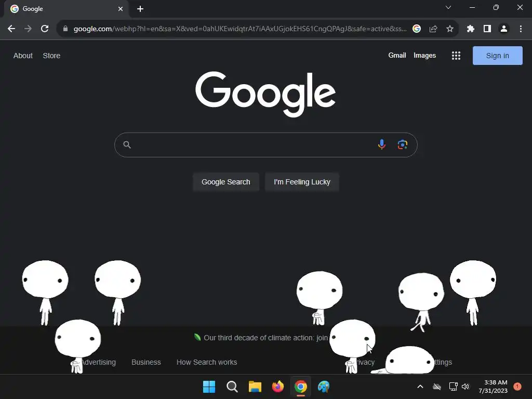The height and width of the screenshot is (399, 532).
Task: Toggle the Chrome side panel
Action: 487,29
